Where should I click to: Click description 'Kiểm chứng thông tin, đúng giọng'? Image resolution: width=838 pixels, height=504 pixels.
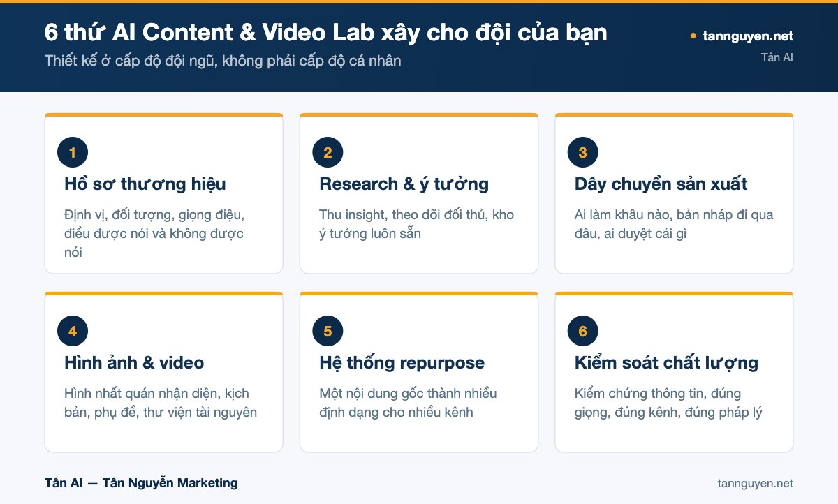668,403
